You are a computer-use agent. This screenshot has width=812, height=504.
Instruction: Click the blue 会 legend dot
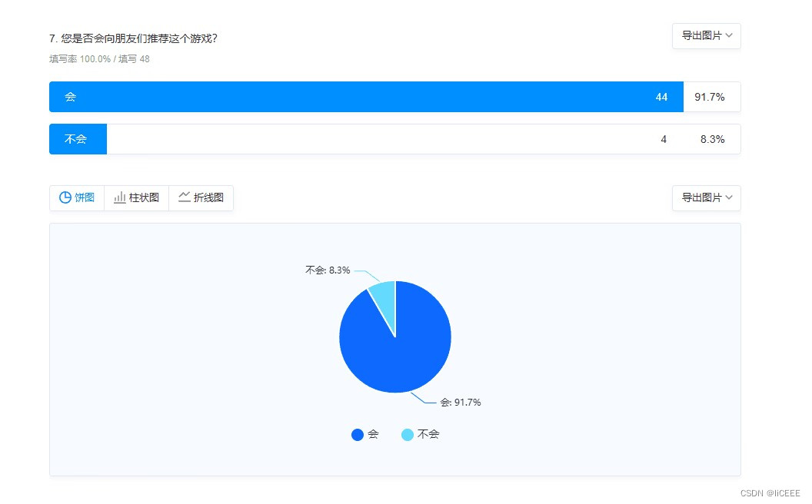coord(358,434)
